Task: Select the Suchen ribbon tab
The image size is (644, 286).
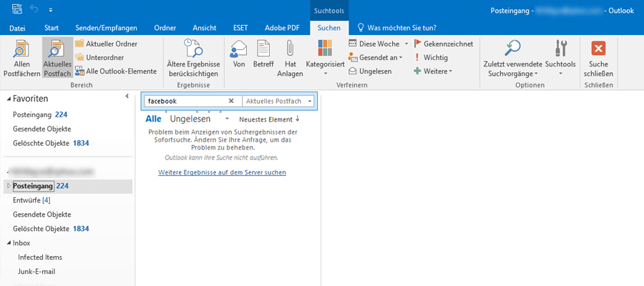Action: (329, 28)
